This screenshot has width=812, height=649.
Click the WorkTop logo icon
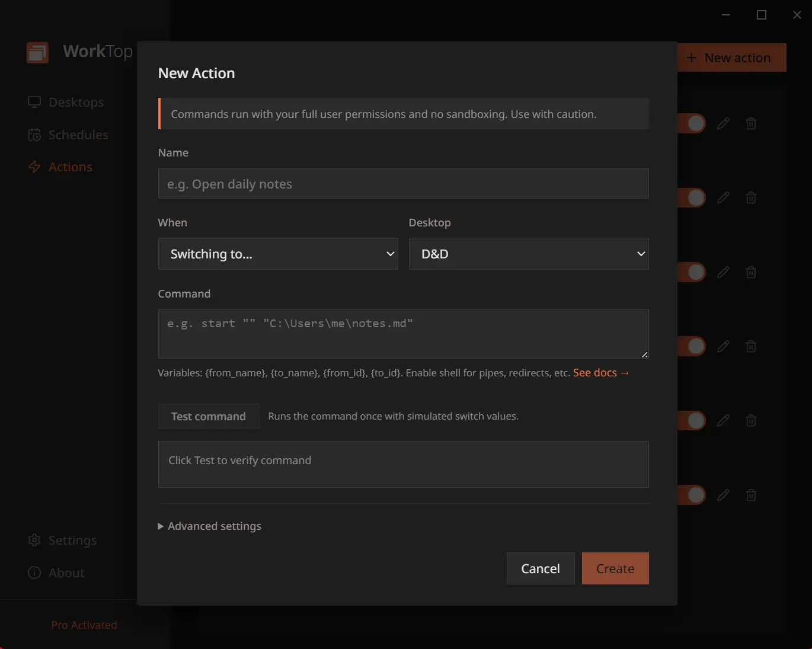37,52
